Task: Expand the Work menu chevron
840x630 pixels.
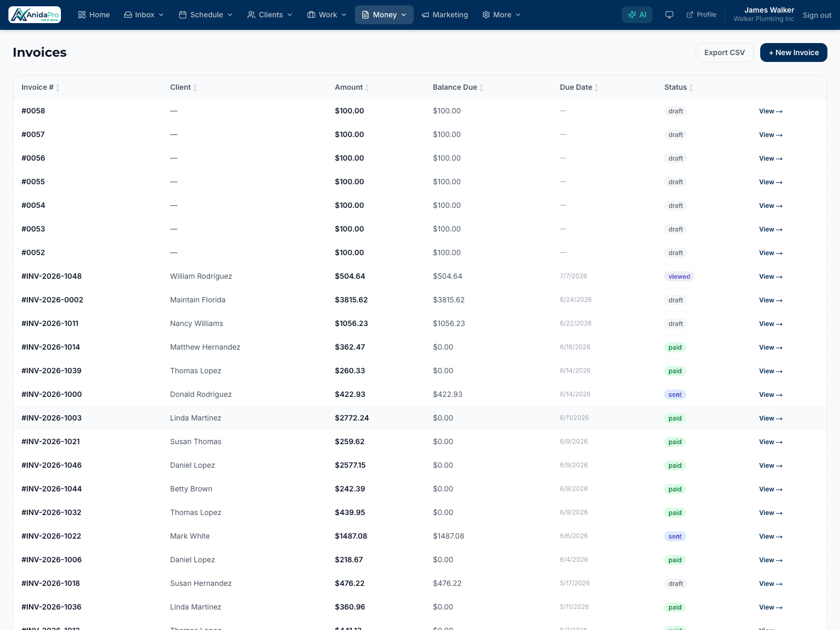Action: [x=344, y=15]
